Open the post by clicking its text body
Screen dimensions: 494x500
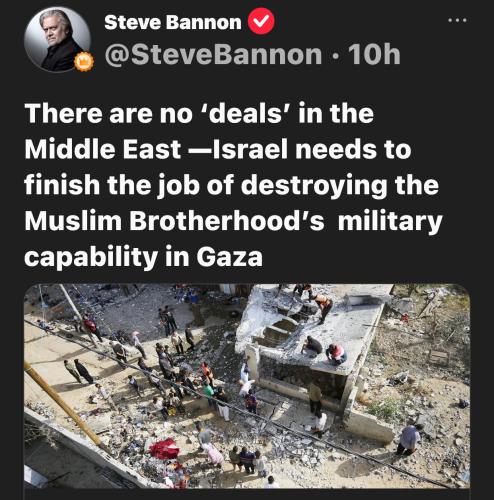pos(233,185)
